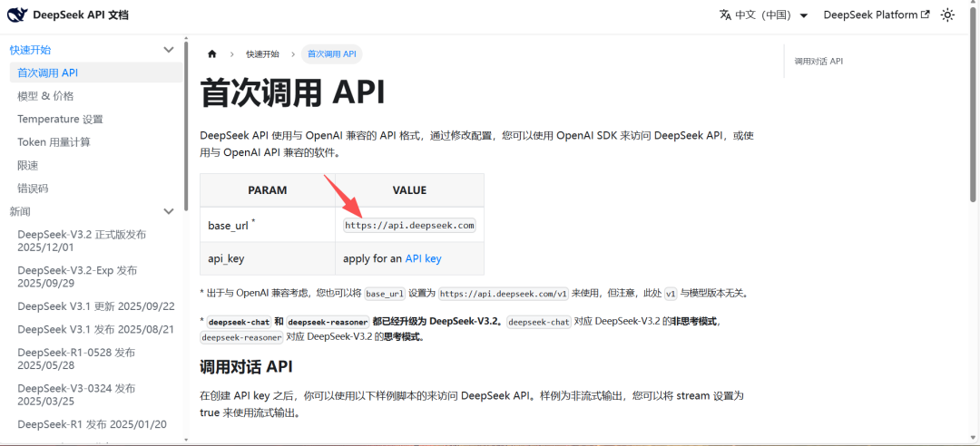Click the 首次调用 API page heading

pyautogui.click(x=292, y=93)
